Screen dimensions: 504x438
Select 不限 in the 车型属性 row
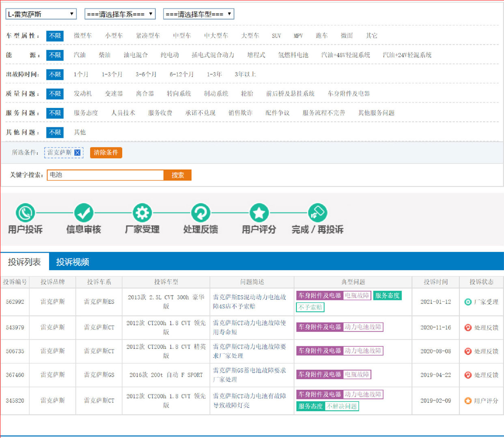[55, 36]
